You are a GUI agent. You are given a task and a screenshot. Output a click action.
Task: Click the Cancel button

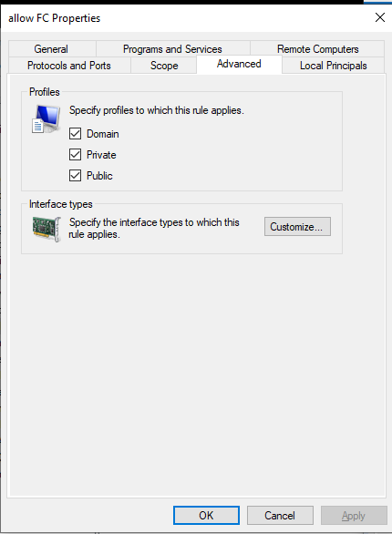click(280, 515)
